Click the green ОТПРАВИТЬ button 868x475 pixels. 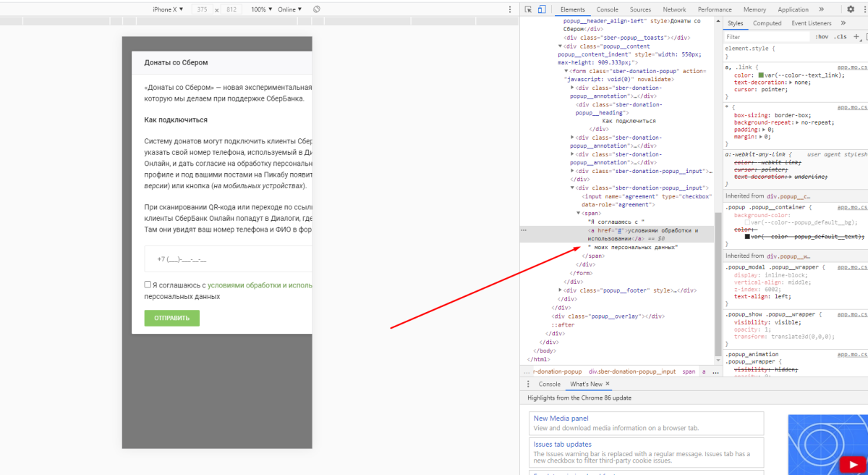(171, 318)
